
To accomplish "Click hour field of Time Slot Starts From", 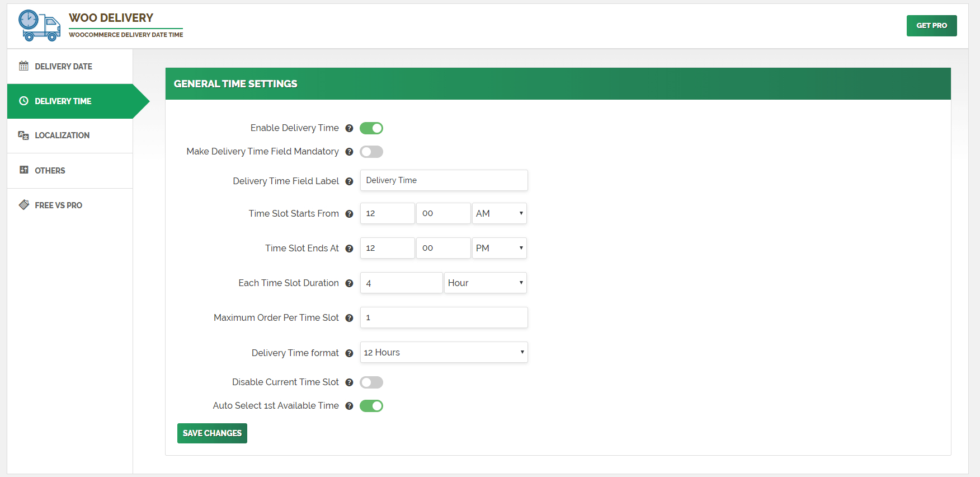I will tap(388, 213).
